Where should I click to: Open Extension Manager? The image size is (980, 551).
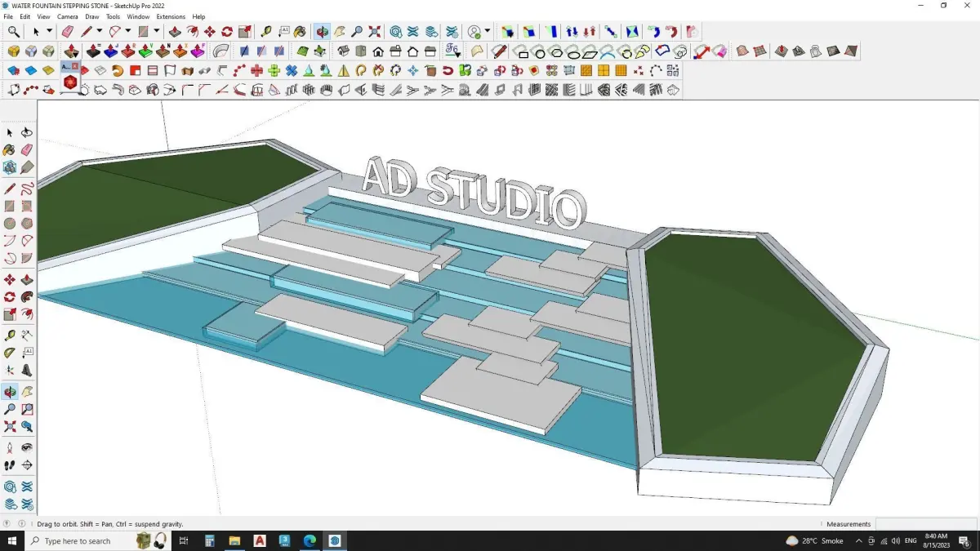pos(452,32)
